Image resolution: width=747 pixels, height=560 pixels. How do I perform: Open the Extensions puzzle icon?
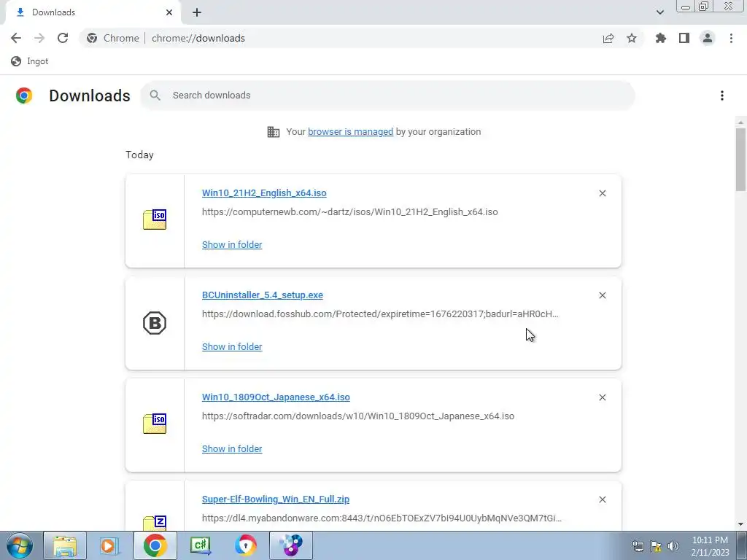[x=661, y=38]
